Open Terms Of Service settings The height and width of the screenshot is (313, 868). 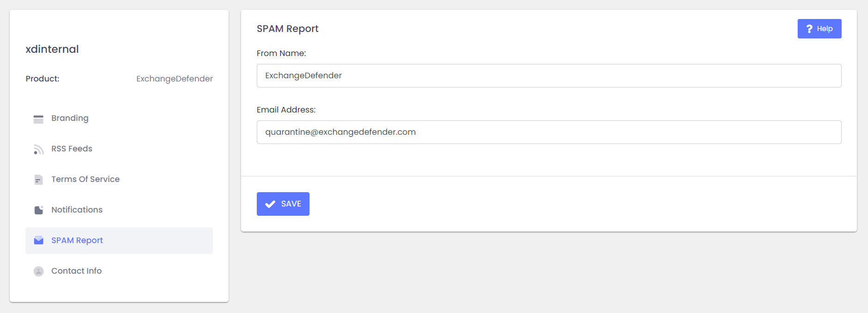85,179
